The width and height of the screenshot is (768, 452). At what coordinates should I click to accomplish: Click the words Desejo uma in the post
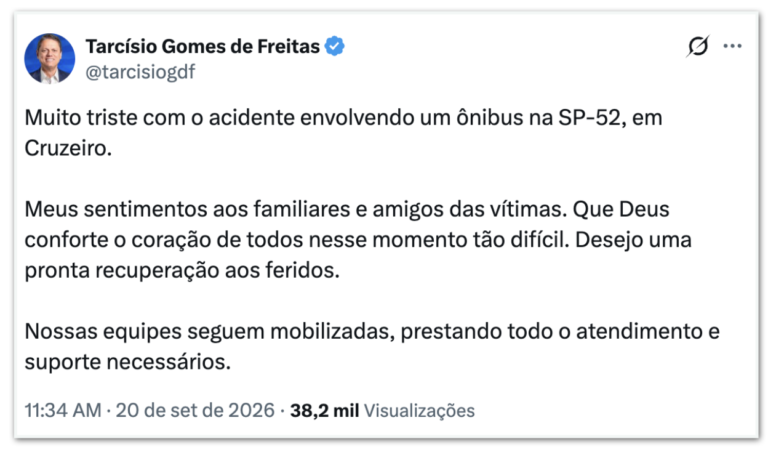pos(633,240)
